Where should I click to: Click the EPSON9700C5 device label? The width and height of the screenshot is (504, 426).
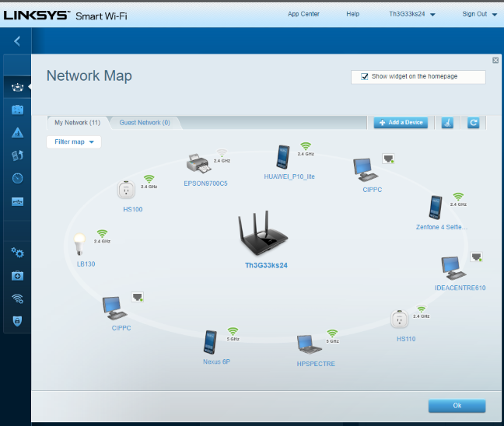pos(205,183)
